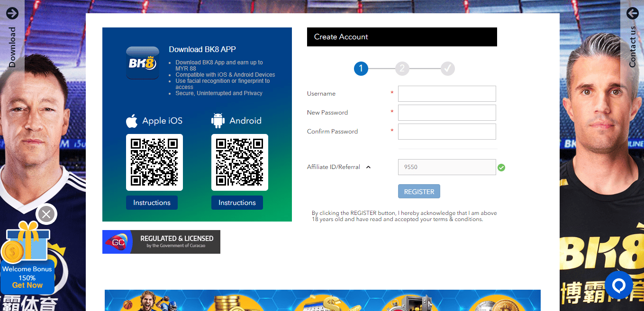Click the BK8 app logo icon

pos(143,62)
